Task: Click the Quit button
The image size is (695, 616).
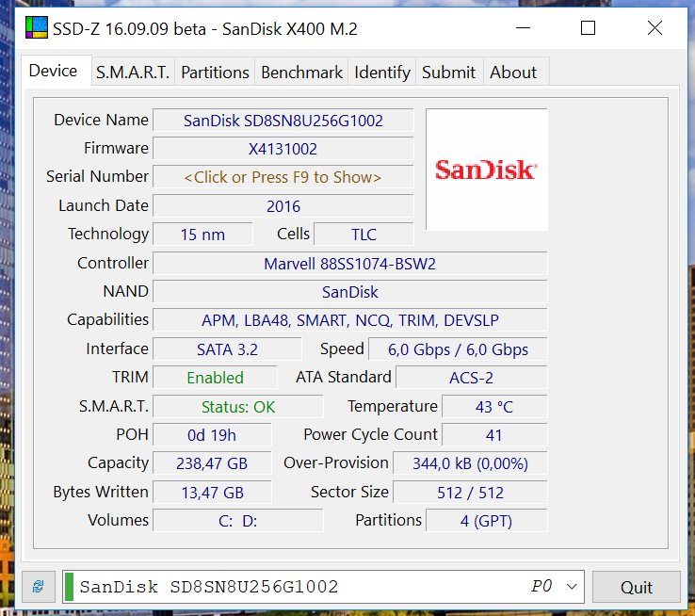Action: pyautogui.click(x=637, y=587)
